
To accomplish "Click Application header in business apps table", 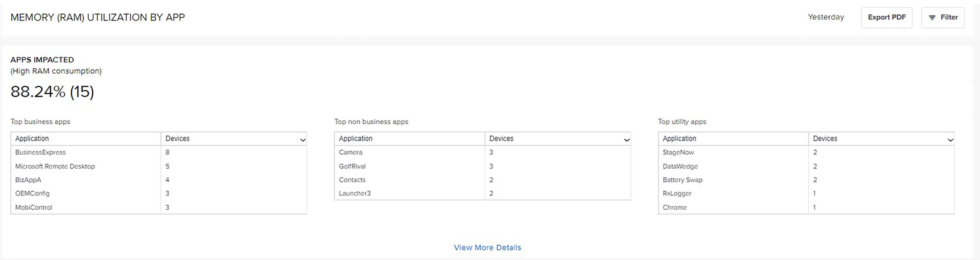I will 32,138.
